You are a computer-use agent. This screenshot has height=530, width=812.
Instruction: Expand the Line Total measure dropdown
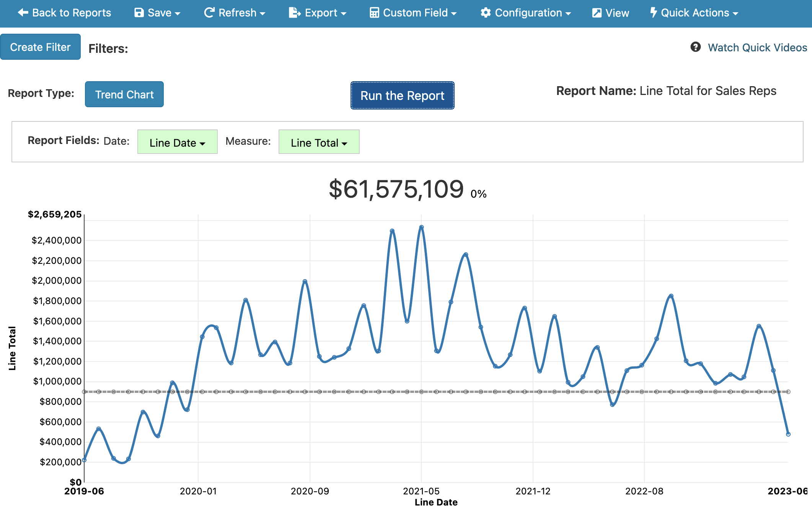(319, 142)
